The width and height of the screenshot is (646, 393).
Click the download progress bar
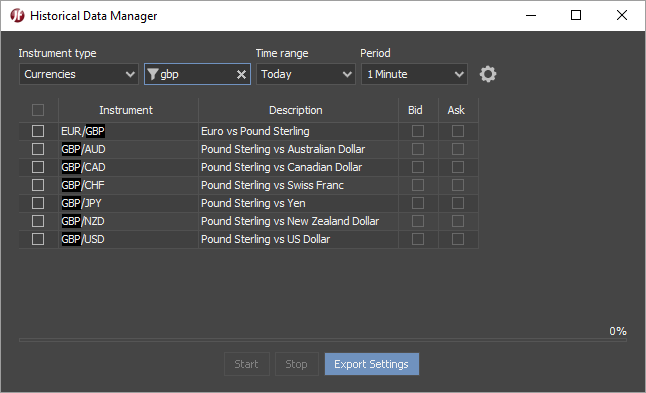click(323, 340)
